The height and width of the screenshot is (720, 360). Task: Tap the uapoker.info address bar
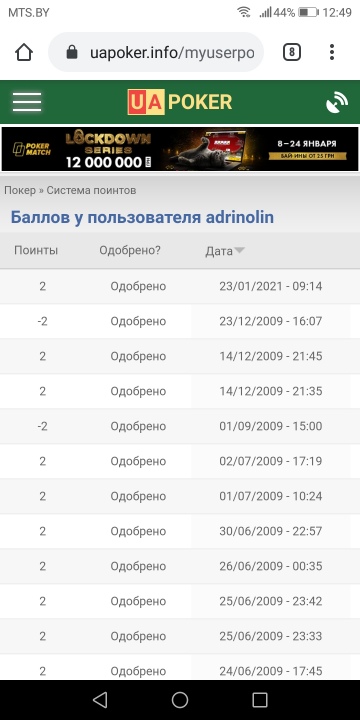click(156, 52)
